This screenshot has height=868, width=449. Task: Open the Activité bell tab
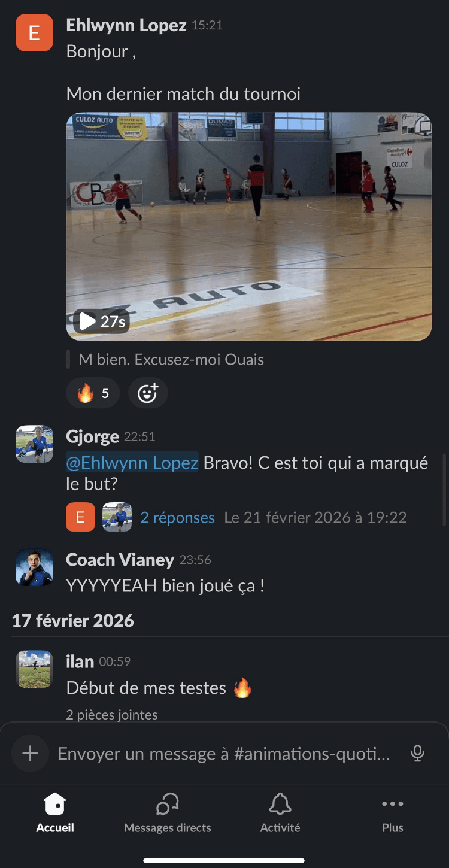[x=280, y=813]
